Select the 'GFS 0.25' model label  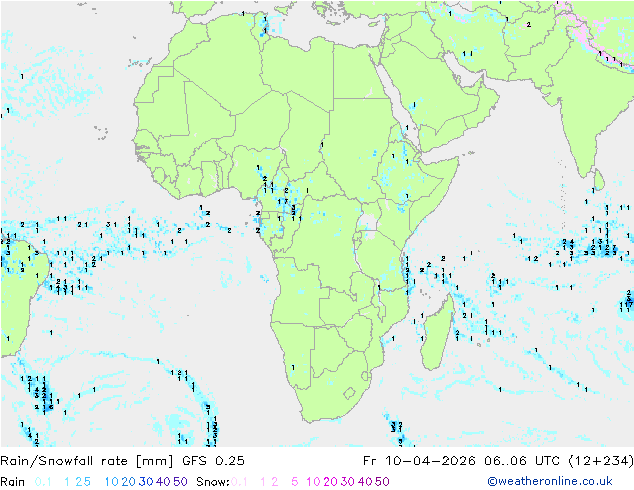[x=213, y=461]
